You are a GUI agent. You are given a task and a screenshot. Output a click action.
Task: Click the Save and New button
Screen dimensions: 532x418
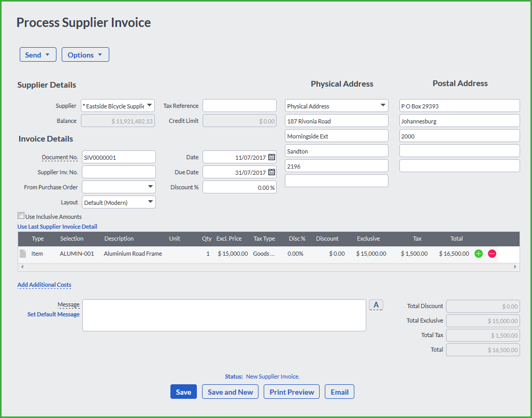[x=230, y=392]
